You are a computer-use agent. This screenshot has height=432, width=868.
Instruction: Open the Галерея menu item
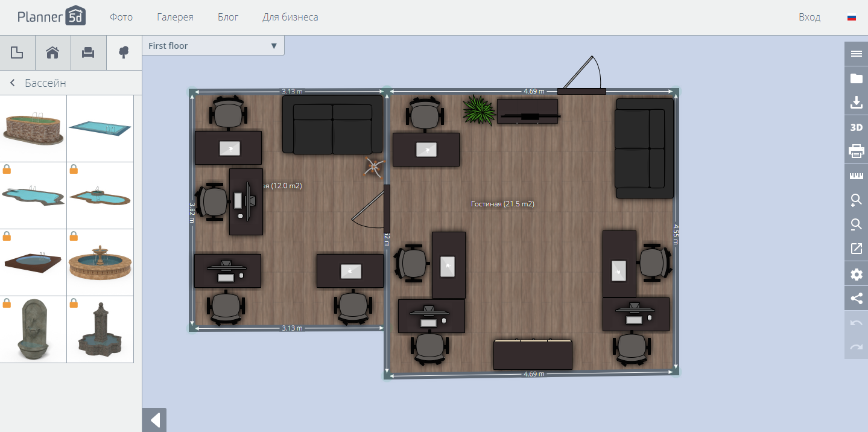(x=175, y=17)
